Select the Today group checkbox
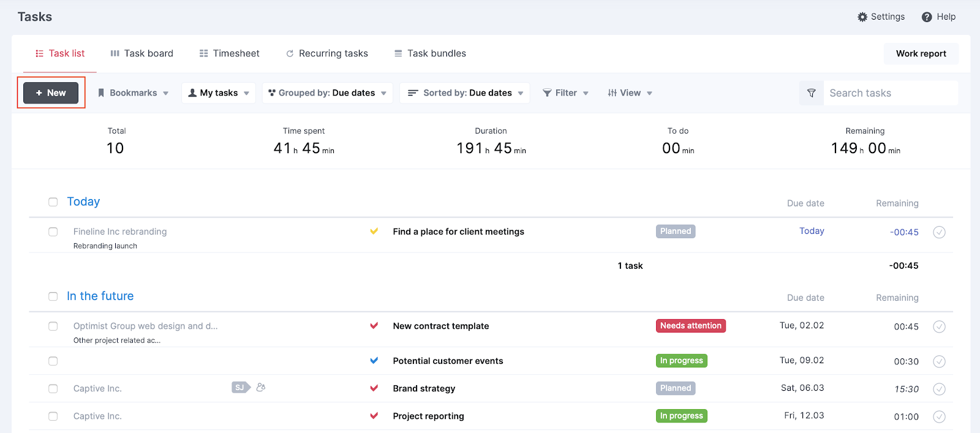980x433 pixels. 53,202
